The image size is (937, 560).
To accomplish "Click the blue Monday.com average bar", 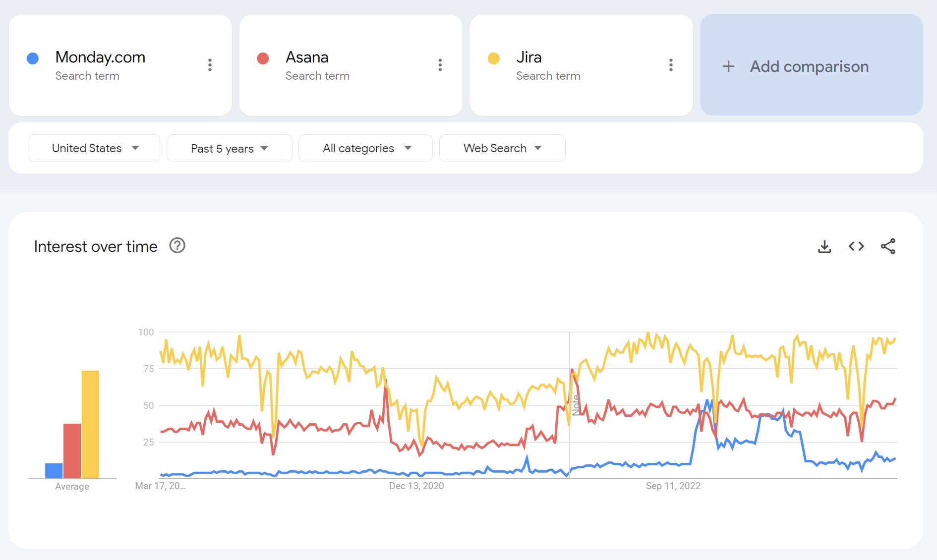I will point(54,471).
